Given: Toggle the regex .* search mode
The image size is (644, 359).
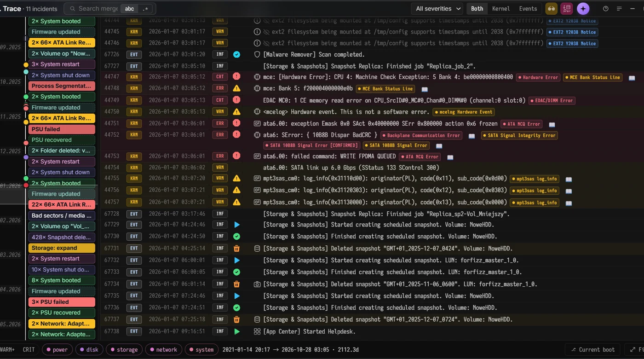Looking at the screenshot, I should tap(145, 9).
